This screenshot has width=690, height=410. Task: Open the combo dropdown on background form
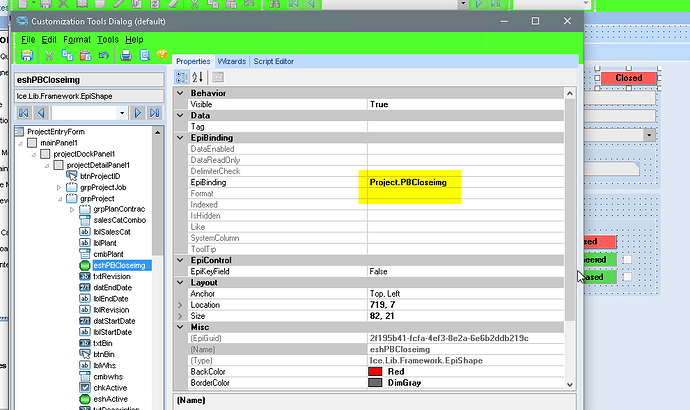(650, 135)
